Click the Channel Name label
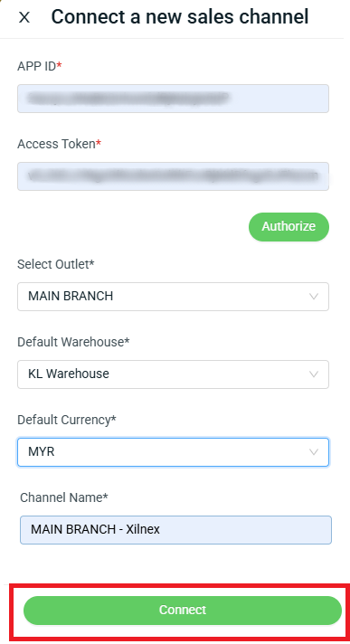Screen dimensions: 350x644 tap(64, 497)
